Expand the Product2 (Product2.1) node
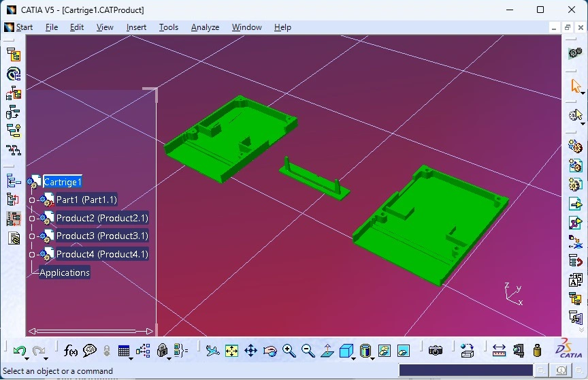 (x=32, y=219)
